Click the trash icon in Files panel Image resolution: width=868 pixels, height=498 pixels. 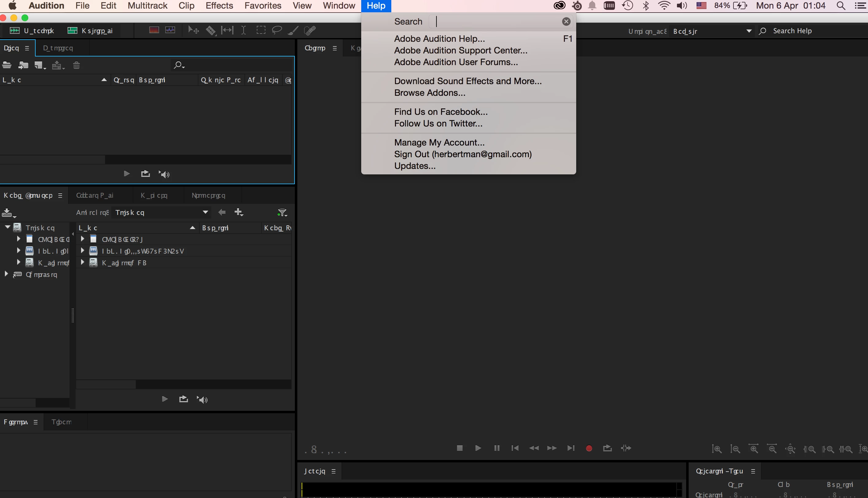tap(76, 65)
